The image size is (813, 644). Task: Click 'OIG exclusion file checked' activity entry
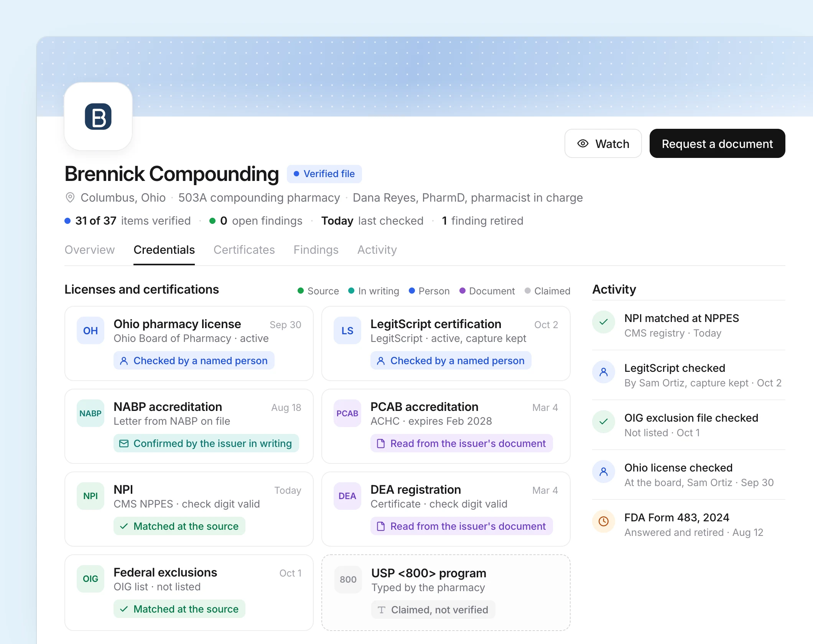click(x=689, y=425)
